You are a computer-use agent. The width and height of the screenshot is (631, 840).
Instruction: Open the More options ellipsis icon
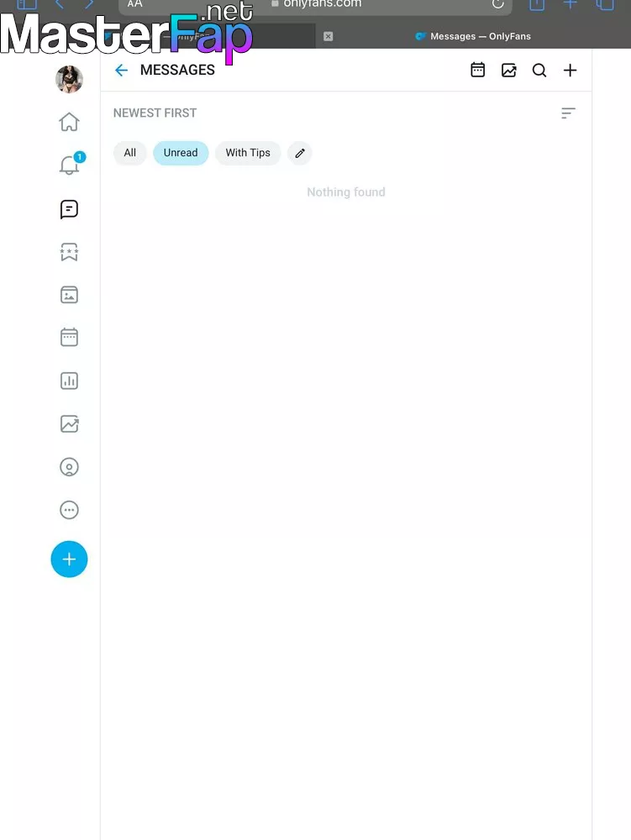click(69, 510)
